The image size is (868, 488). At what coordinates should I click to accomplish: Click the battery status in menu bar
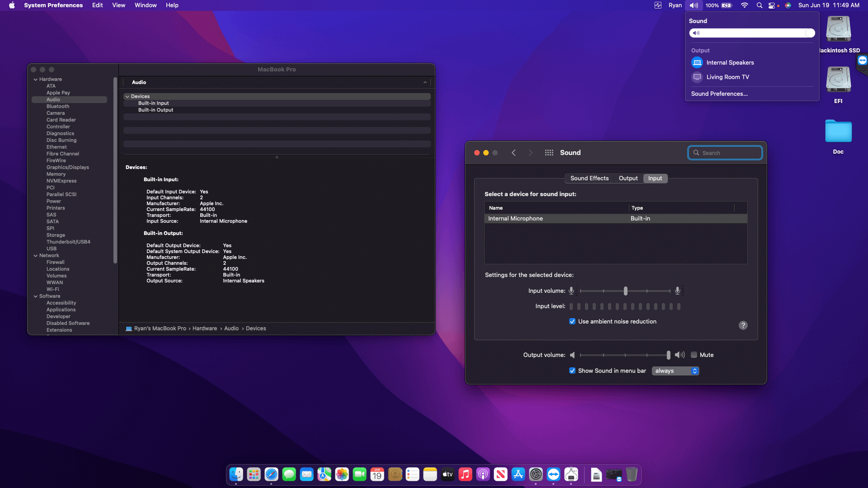(x=719, y=5)
